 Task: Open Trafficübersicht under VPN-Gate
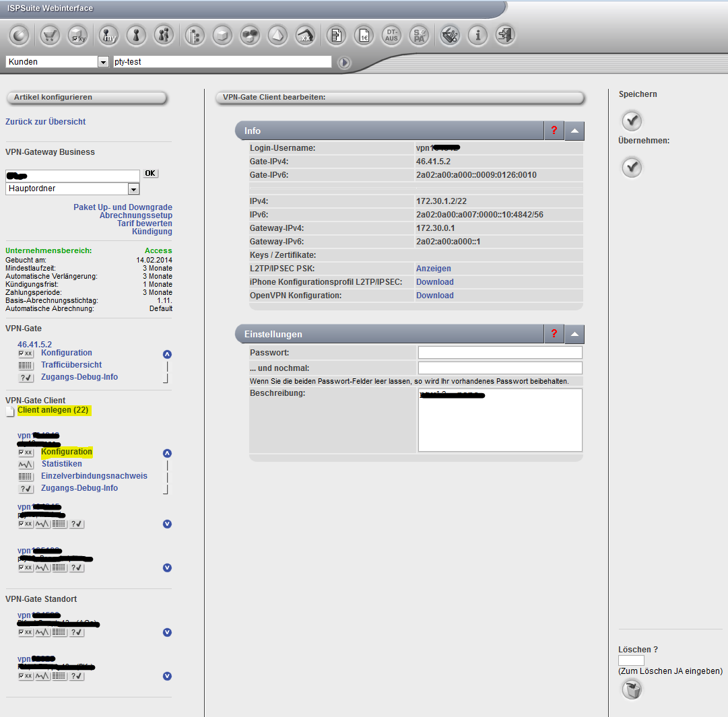(x=71, y=365)
